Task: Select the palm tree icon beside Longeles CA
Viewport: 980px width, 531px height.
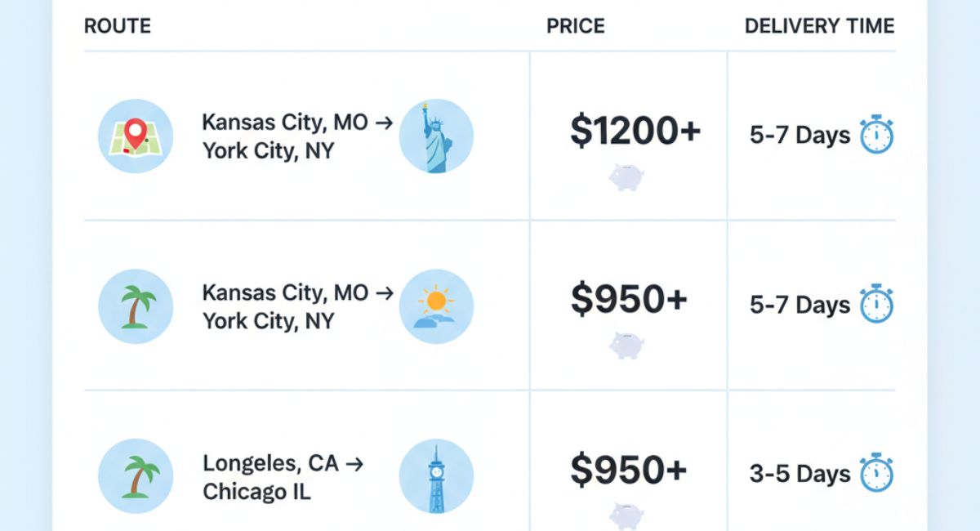Action: click(136, 475)
